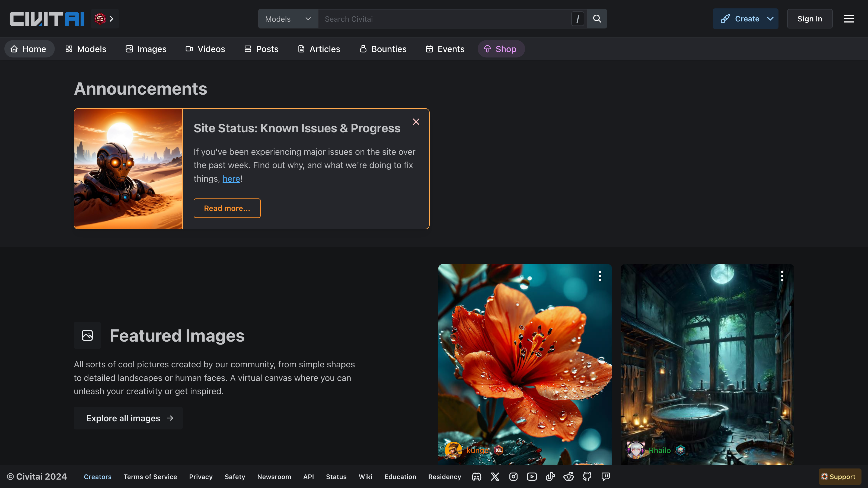Open the GitHub footer icon
This screenshot has width=868, height=488.
587,477
